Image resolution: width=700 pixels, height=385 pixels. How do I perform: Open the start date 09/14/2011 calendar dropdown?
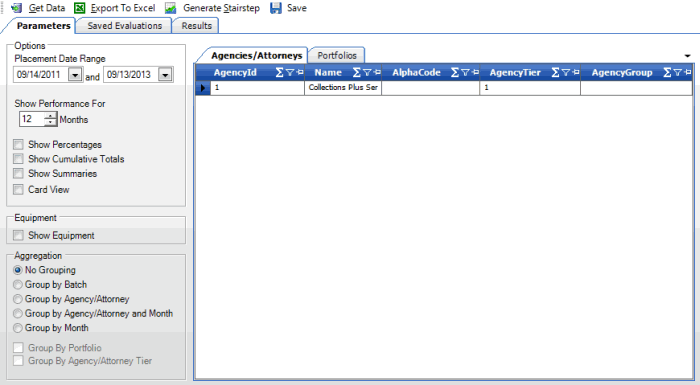coord(75,75)
